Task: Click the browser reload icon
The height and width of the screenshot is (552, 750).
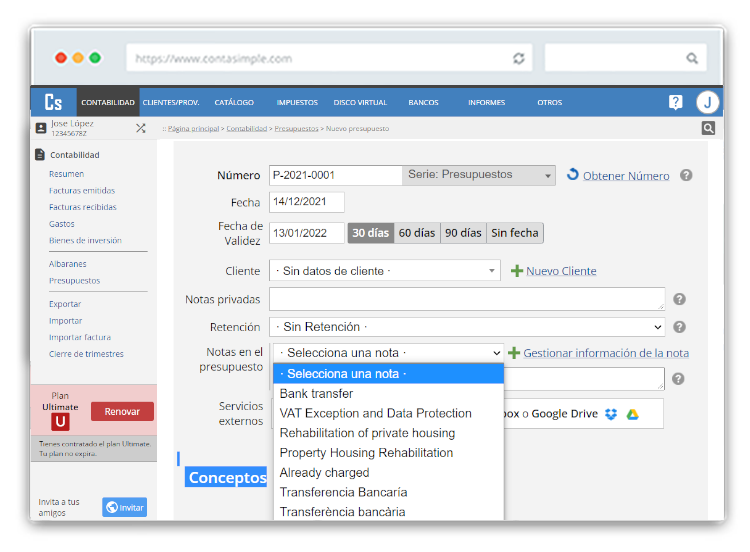Action: tap(518, 58)
